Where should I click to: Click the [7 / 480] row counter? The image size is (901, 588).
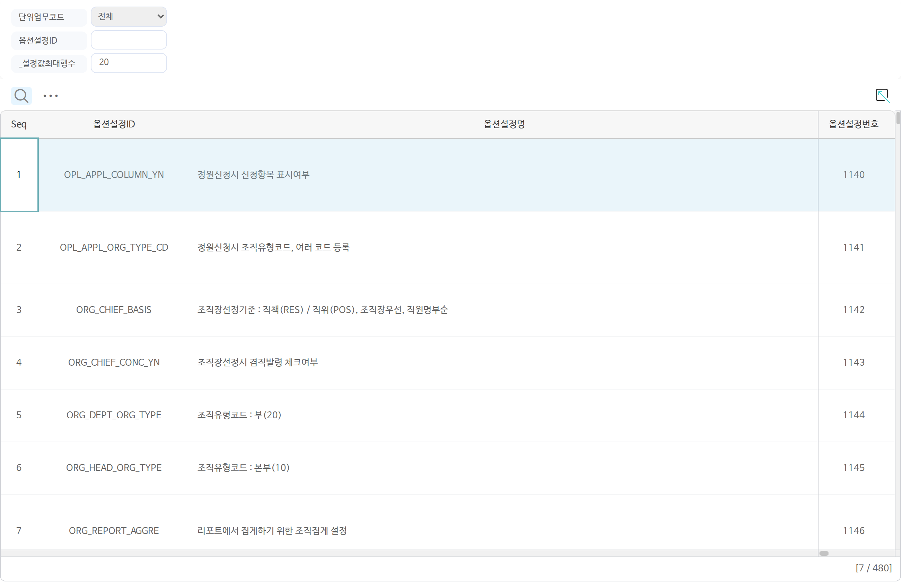pyautogui.click(x=873, y=568)
